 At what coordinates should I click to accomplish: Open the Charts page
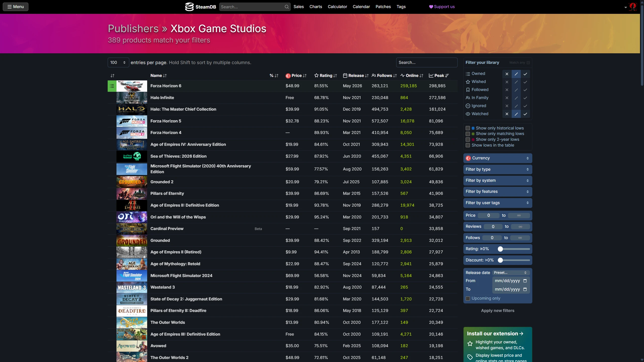tap(316, 7)
